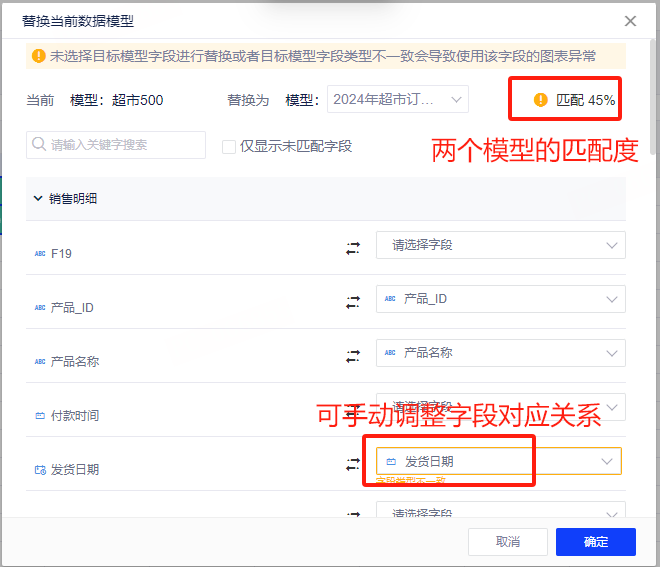This screenshot has height=567, width=660.
Task: Click swap arrows icon for 发货日期 row
Action: pyautogui.click(x=352, y=464)
